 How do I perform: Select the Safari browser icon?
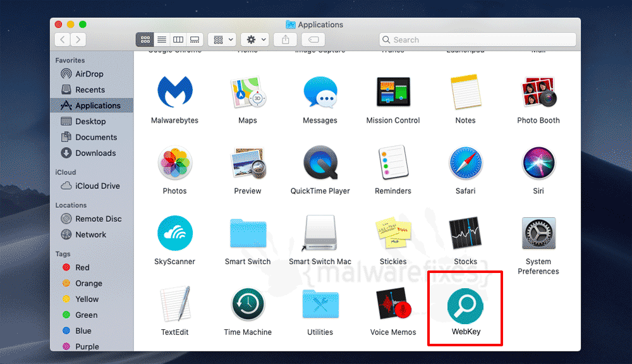pos(466,163)
